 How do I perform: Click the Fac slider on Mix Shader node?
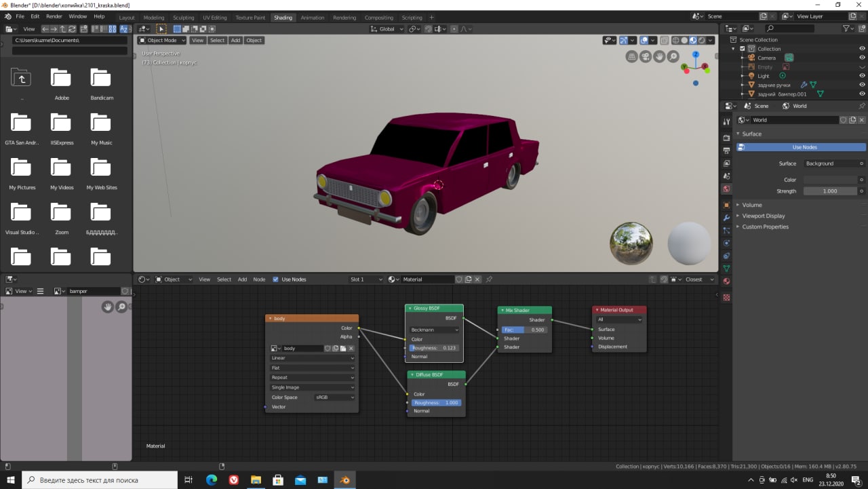coord(524,330)
